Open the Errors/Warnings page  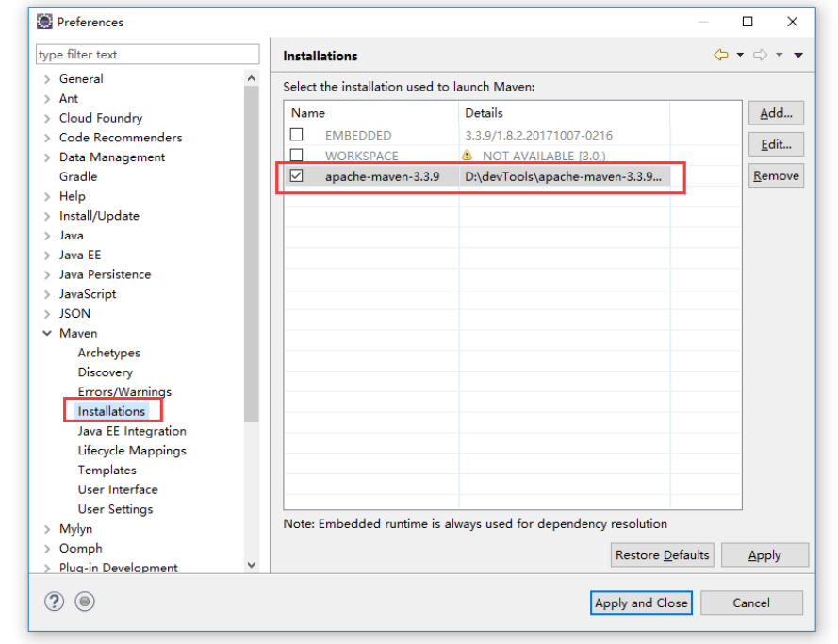point(124,391)
